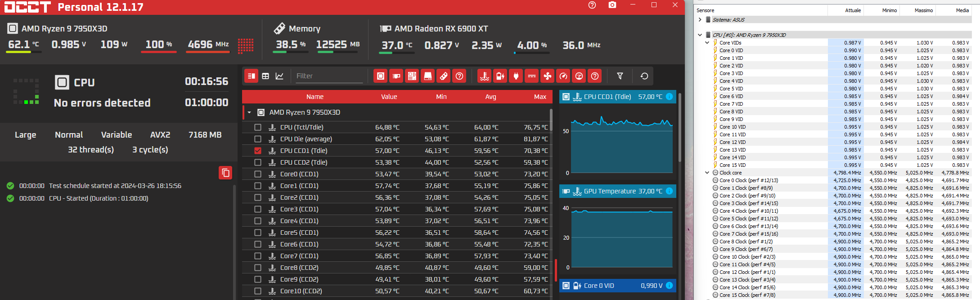Screen dimensions: 980x300
Task: Toggle the usage load dial filter
Action: [579, 76]
